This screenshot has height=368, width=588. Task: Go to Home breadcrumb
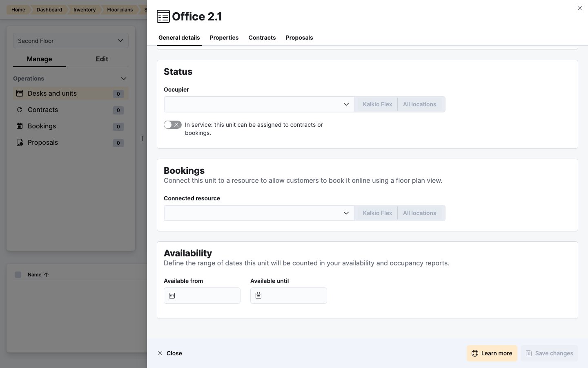[x=18, y=10]
